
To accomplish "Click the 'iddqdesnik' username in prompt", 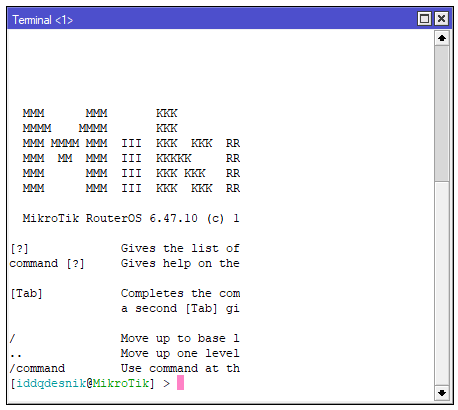I will point(51,383).
